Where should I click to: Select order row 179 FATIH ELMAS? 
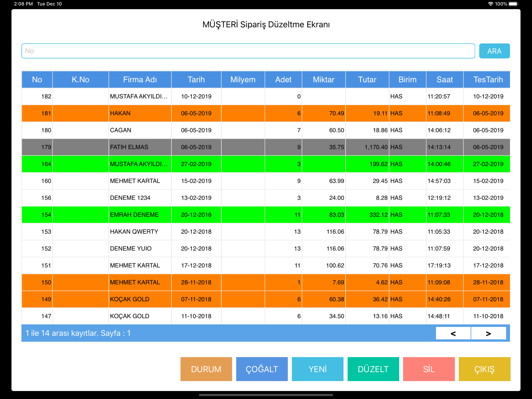pos(266,147)
